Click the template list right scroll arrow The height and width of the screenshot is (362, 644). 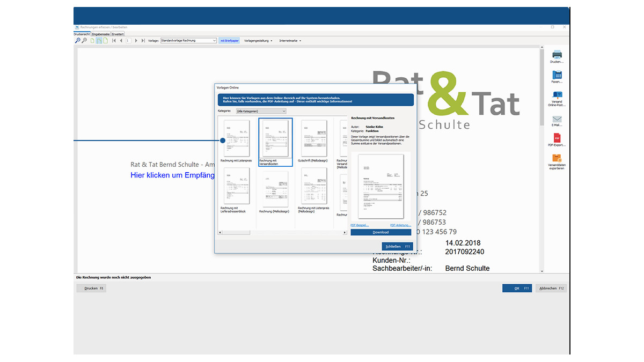click(x=345, y=232)
